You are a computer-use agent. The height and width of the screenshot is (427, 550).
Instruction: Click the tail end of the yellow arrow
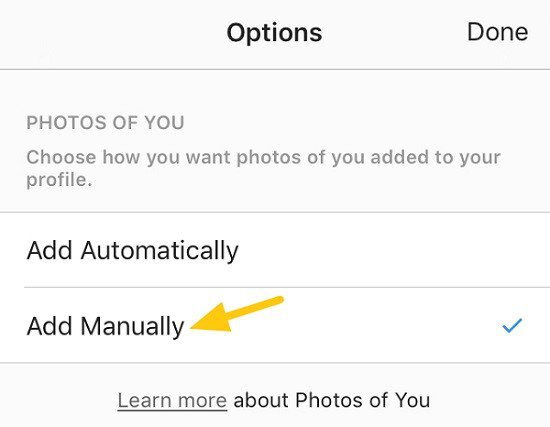click(280, 300)
